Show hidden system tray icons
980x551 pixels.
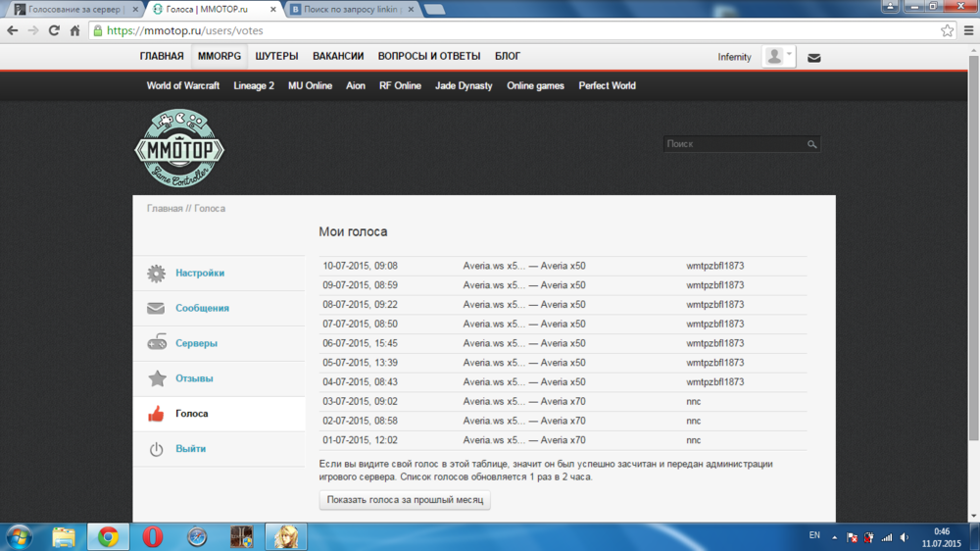pyautogui.click(x=835, y=537)
